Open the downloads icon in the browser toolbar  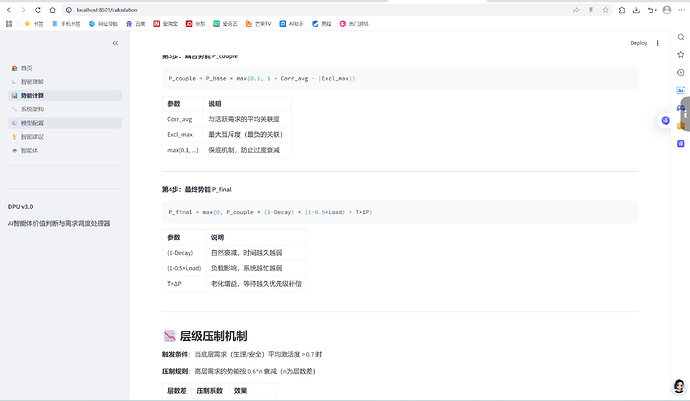636,10
